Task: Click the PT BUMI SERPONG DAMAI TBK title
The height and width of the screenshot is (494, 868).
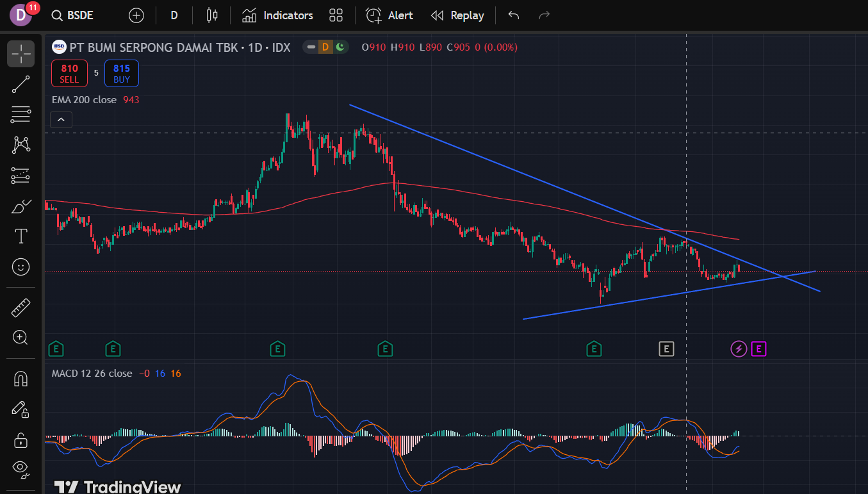Action: click(153, 47)
